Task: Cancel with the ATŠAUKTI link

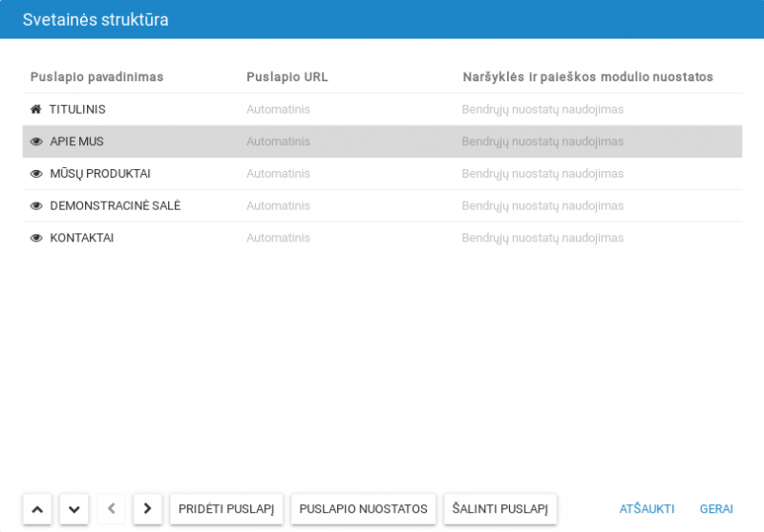Action: coord(647,508)
